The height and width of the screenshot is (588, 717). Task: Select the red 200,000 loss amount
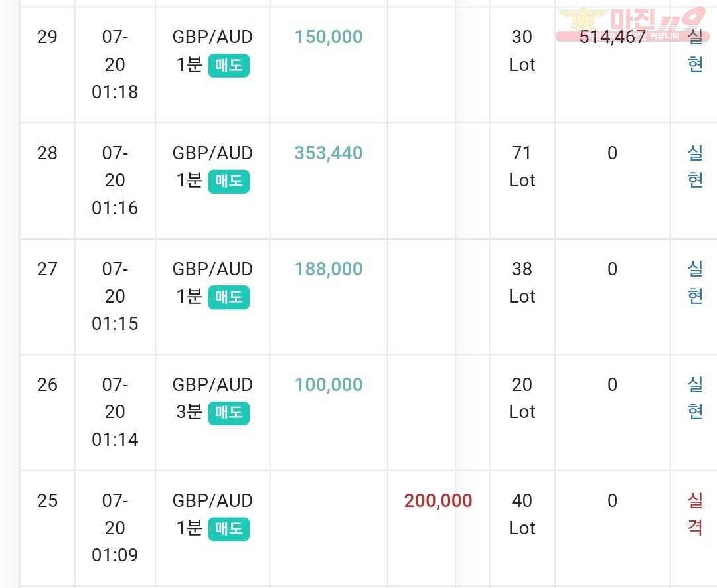[x=438, y=501]
